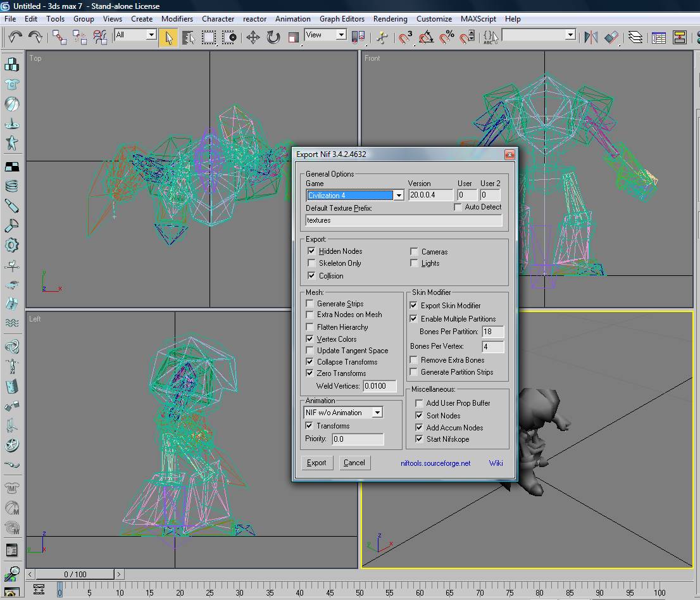Viewport: 700px width, 600px height.
Task: Click the time slider previous frame arrow
Action: pyautogui.click(x=30, y=574)
